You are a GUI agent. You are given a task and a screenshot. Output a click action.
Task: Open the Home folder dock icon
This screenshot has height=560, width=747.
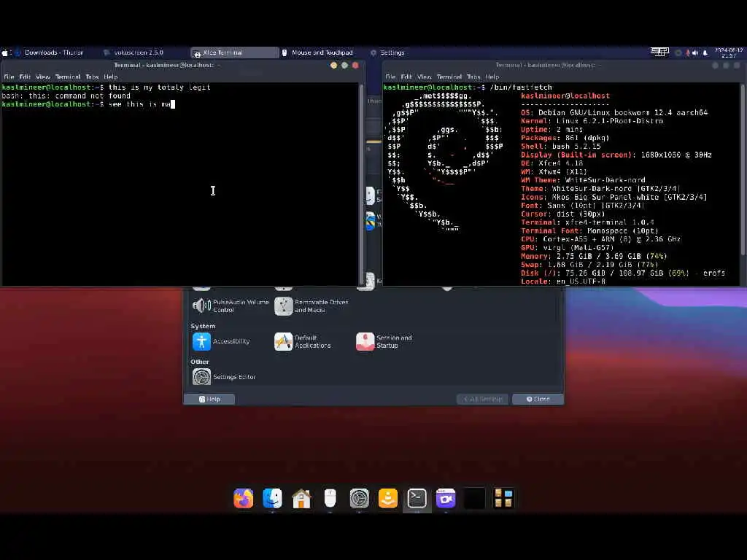coord(301,498)
